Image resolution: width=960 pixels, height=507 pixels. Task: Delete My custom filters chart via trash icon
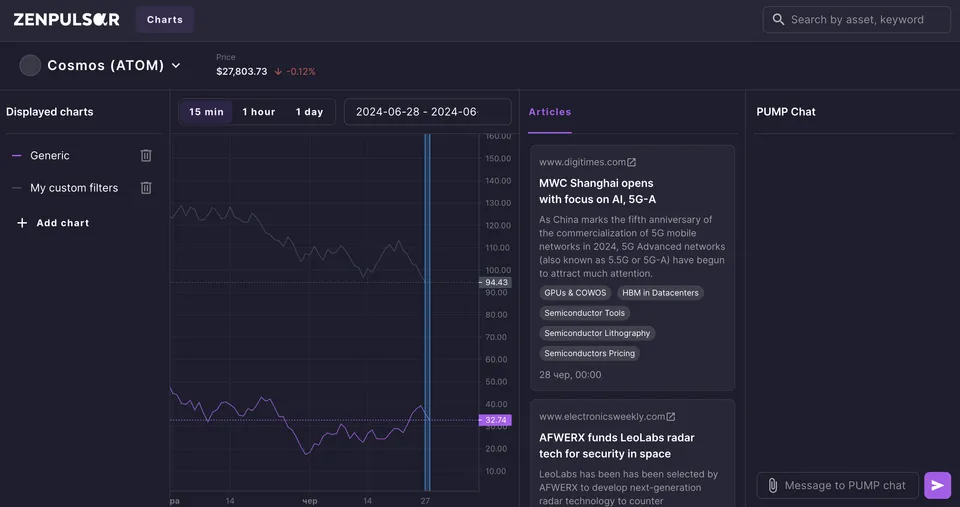tap(146, 188)
